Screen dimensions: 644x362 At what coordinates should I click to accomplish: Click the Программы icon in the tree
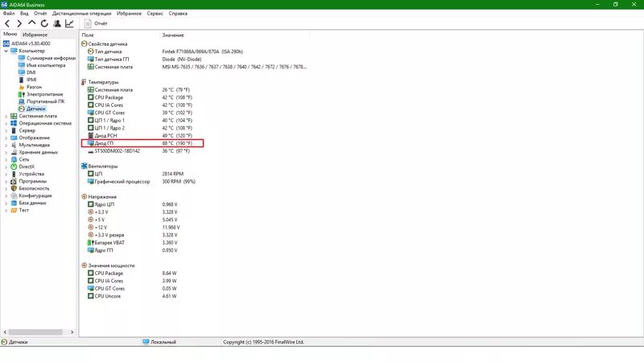14,181
